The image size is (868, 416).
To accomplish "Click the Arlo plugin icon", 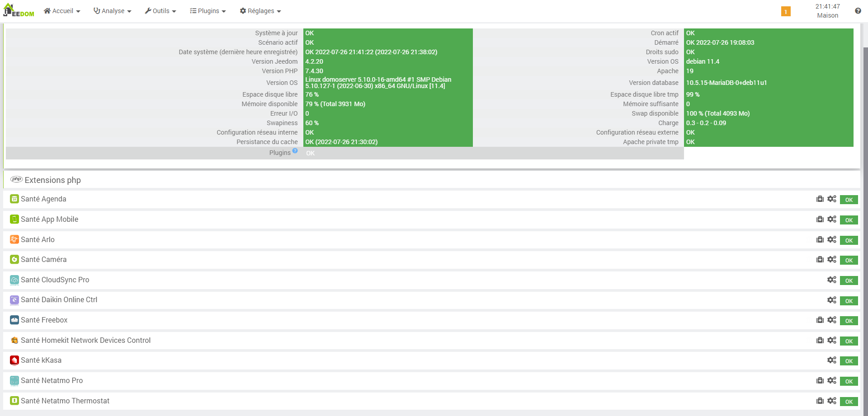I will (14, 240).
